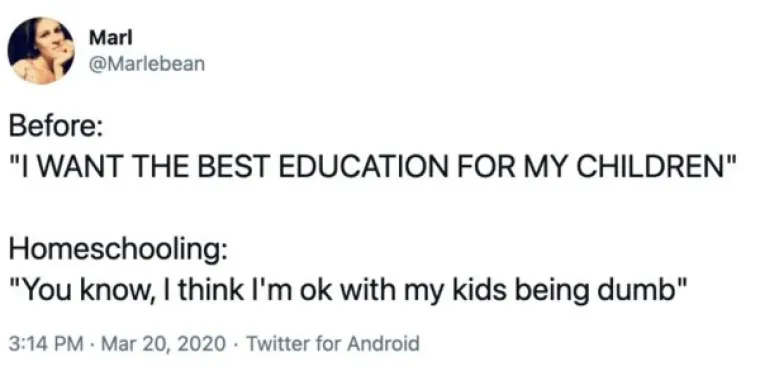
Task: Click the 'Homeschooling:' label in the tweet
Action: pyautogui.click(x=119, y=254)
